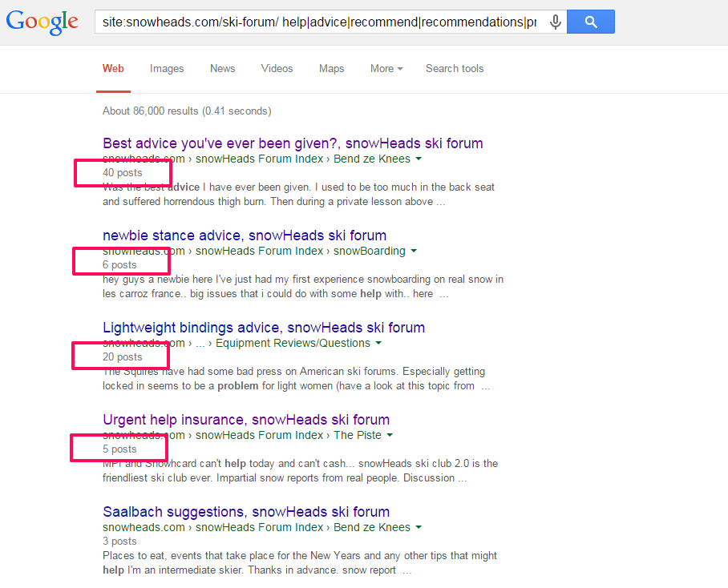The width and height of the screenshot is (728, 588).
Task: Open Search tools options
Action: click(x=455, y=69)
